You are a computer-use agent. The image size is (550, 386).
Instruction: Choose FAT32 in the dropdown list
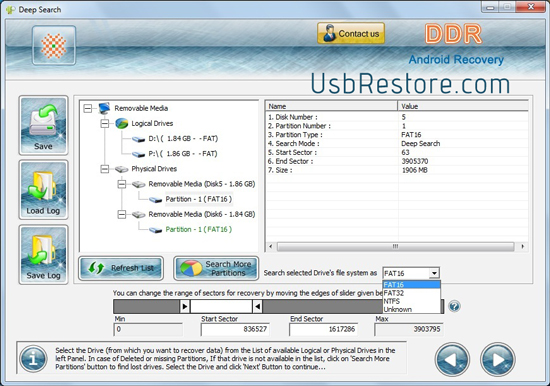411,293
